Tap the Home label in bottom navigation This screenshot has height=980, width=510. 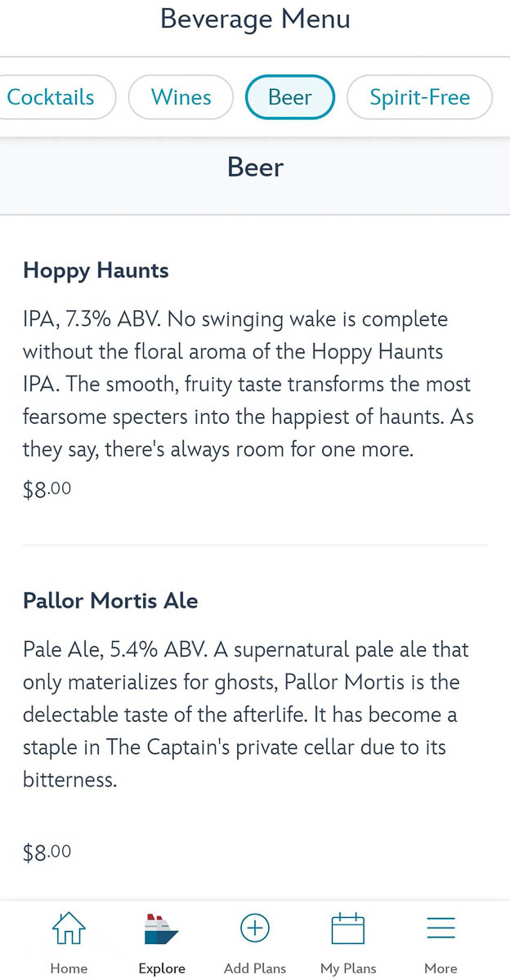click(x=69, y=969)
